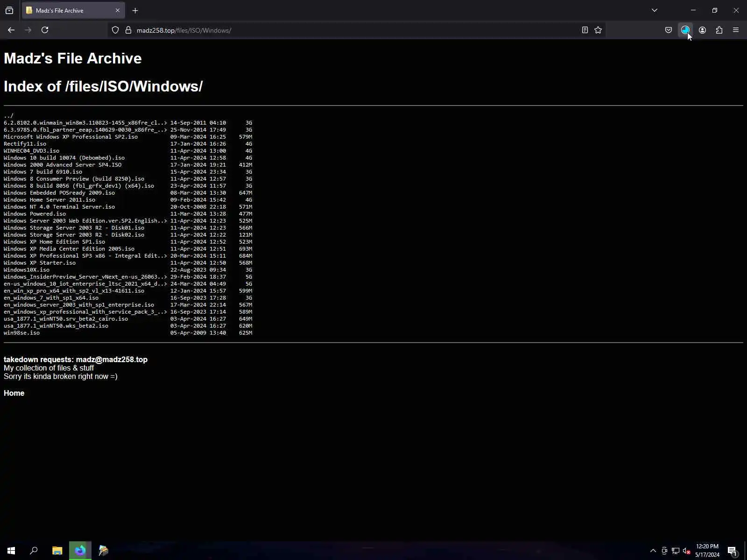This screenshot has width=747, height=560.
Task: Select the Madz's File Archive tab
Action: coord(73,10)
